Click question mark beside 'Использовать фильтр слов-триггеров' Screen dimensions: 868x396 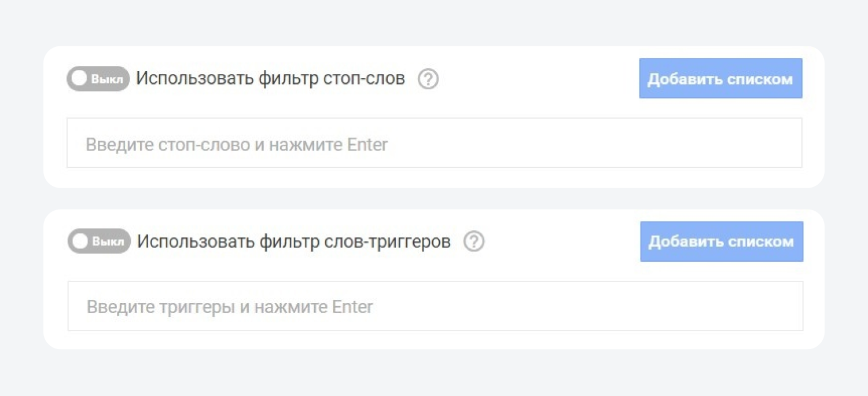point(474,241)
